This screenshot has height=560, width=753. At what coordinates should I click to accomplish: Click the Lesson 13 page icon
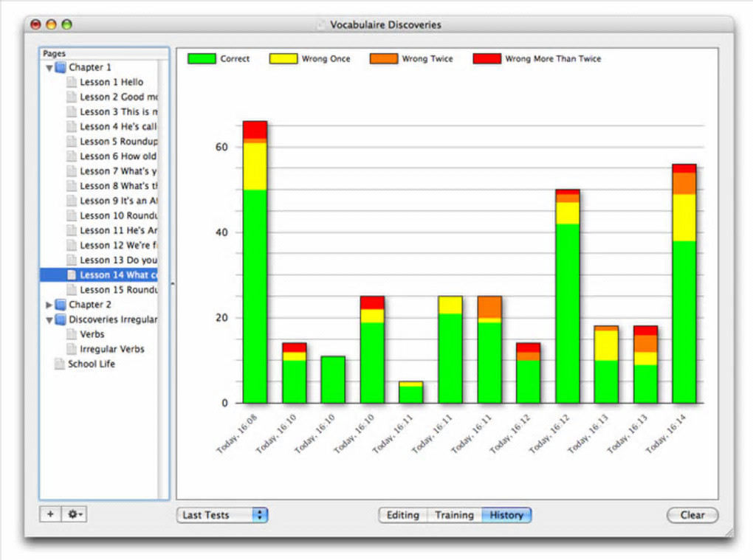[72, 260]
